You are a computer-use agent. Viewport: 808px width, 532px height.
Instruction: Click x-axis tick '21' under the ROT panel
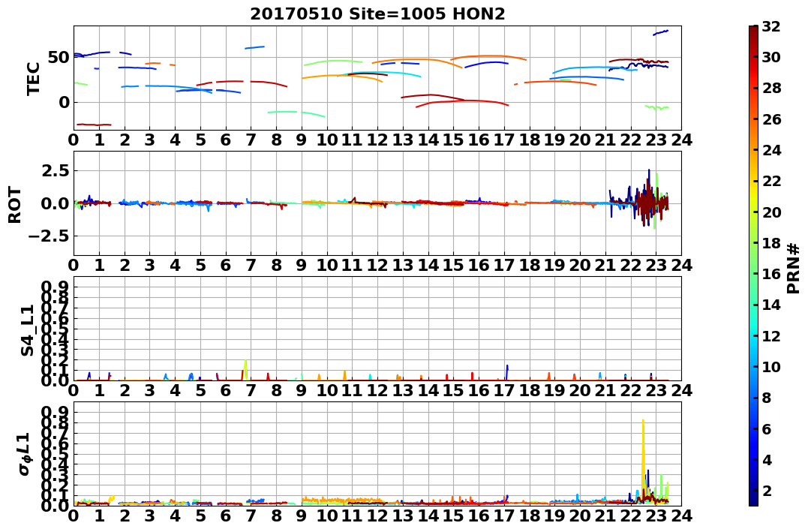point(605,266)
